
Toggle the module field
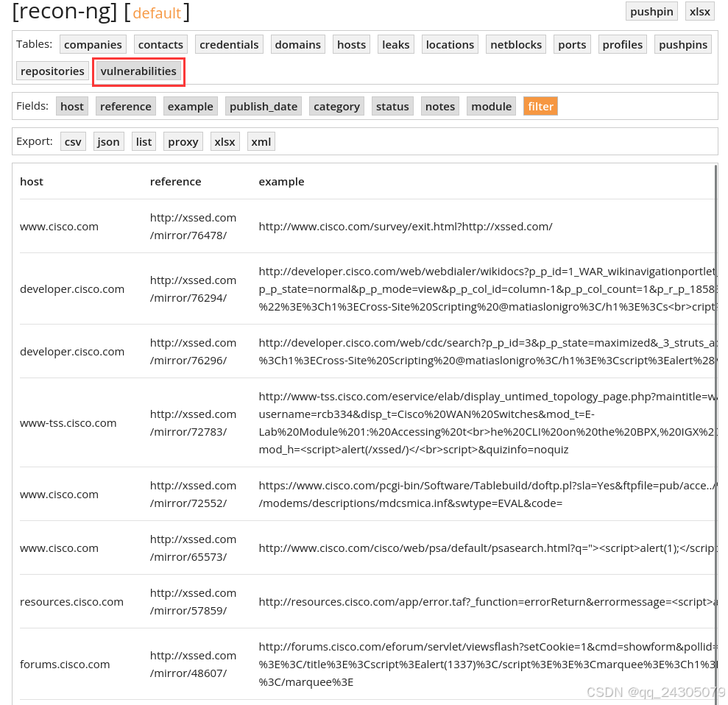[491, 106]
